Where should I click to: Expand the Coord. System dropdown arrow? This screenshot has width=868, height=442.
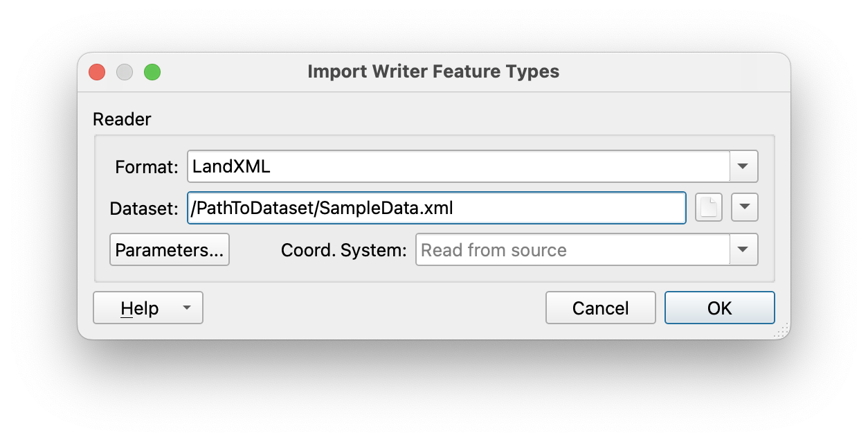(x=744, y=249)
